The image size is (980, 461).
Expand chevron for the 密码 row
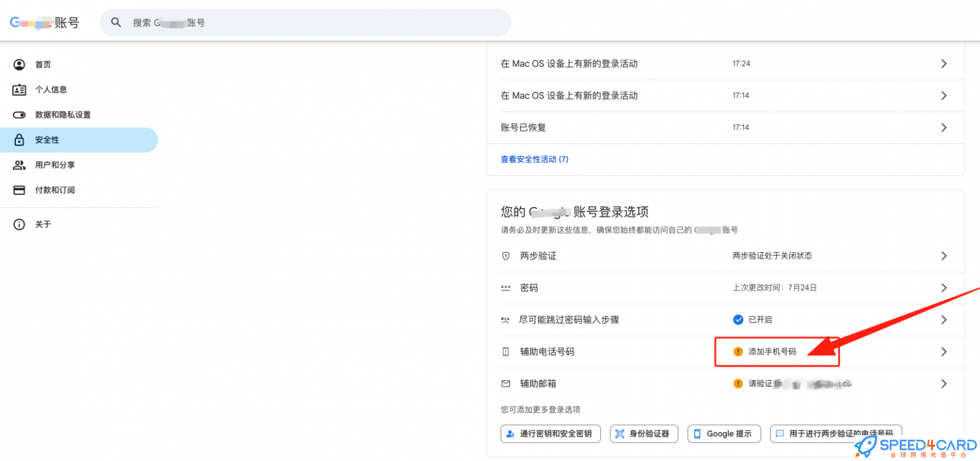(x=944, y=288)
